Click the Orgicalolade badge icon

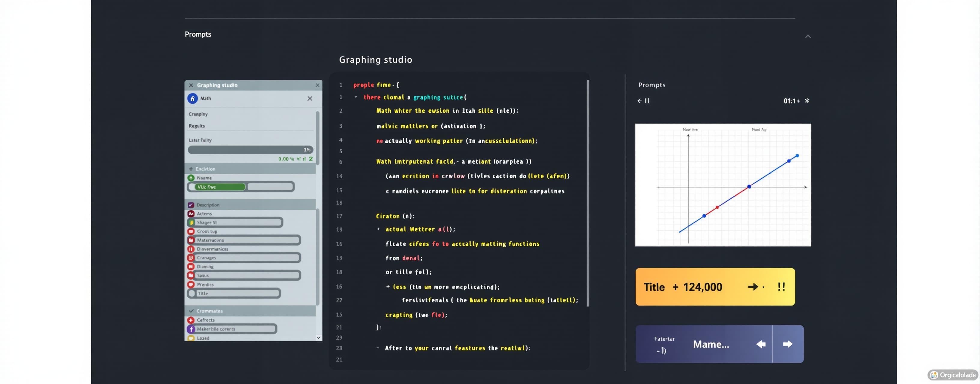click(934, 375)
